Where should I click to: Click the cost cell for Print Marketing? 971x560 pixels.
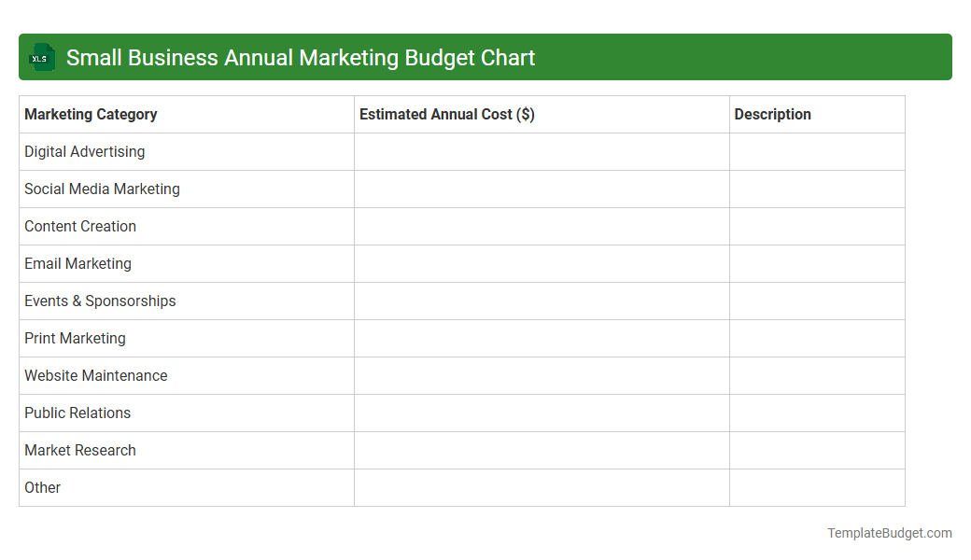tap(542, 338)
